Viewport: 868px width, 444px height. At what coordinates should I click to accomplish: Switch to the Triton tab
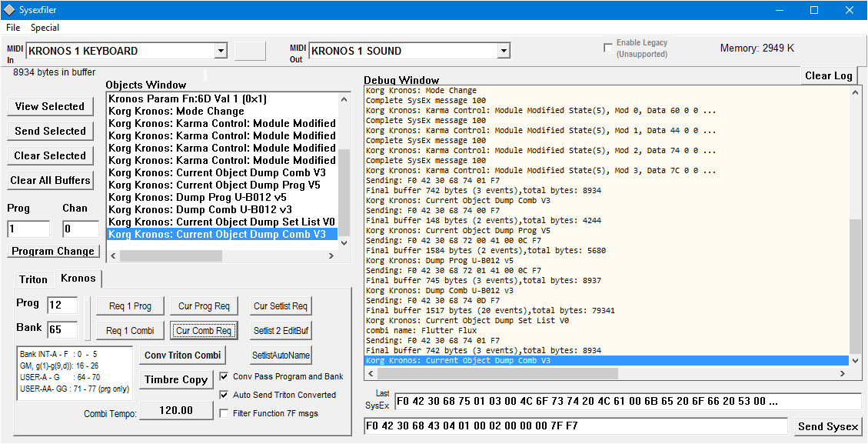33,279
